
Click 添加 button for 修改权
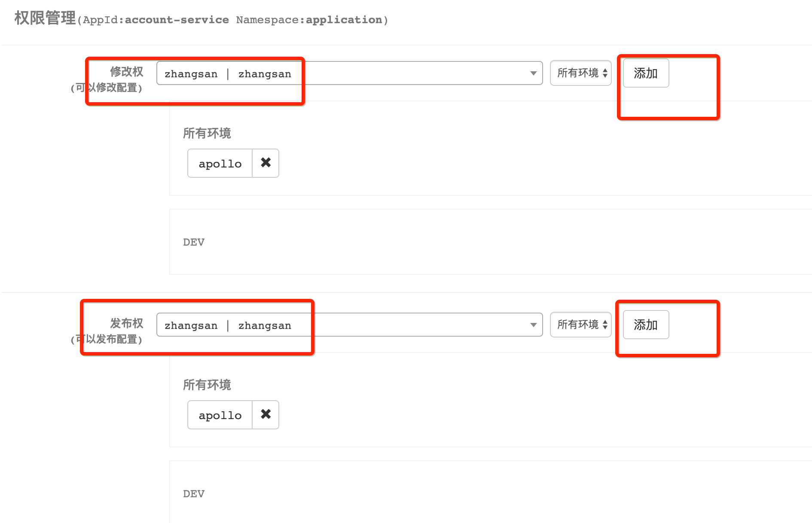tap(646, 73)
